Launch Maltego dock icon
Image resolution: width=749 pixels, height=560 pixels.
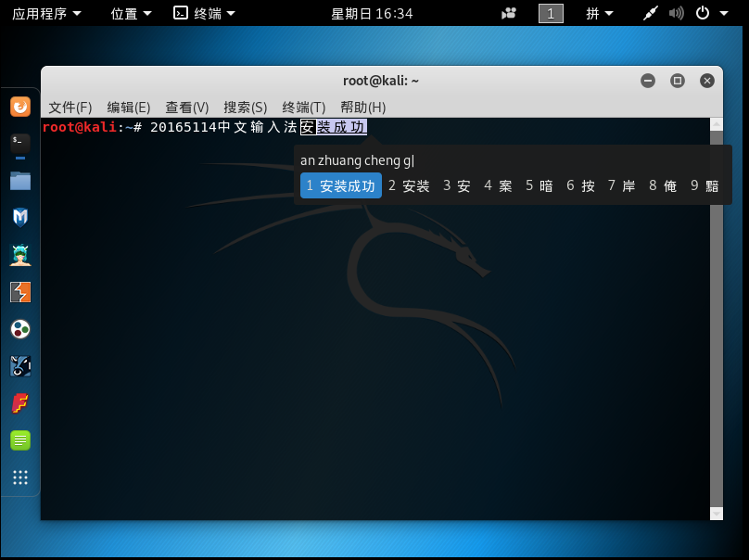click(x=20, y=366)
